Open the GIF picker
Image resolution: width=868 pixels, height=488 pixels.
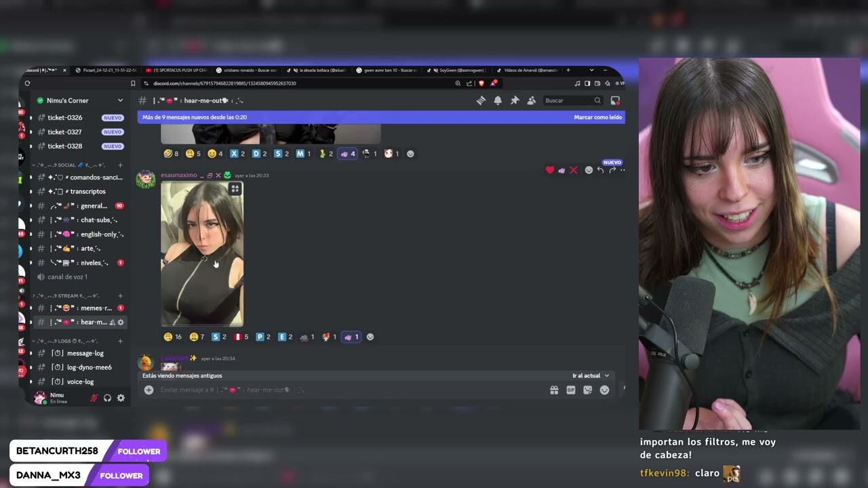[x=571, y=390]
